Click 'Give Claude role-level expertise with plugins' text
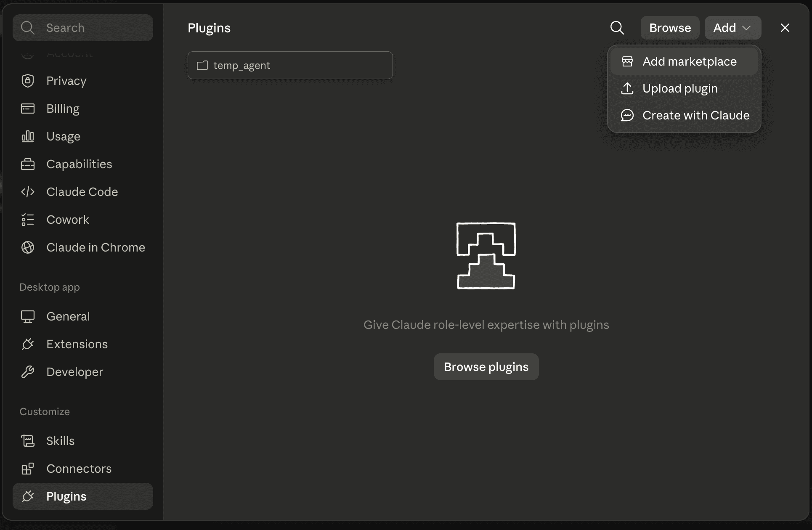This screenshot has width=812, height=530. (x=486, y=325)
